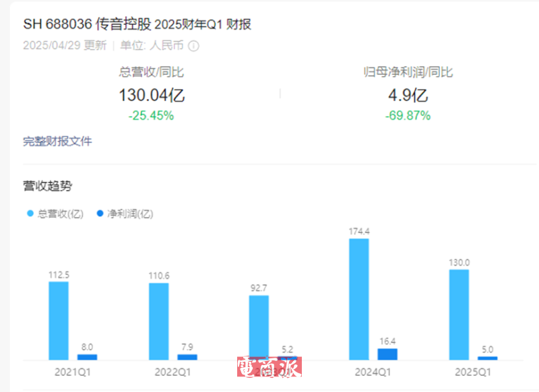Click the light blue 总营收 legend dot

coord(30,214)
